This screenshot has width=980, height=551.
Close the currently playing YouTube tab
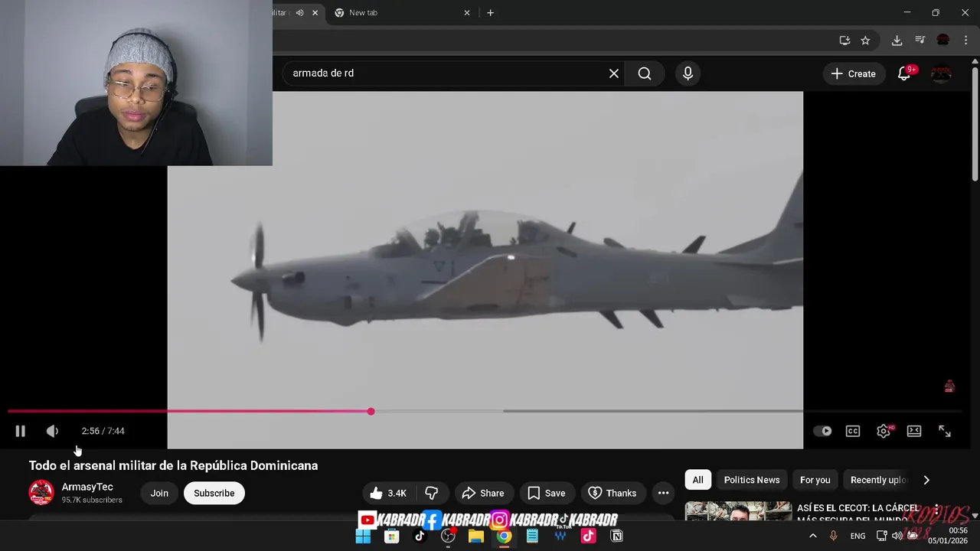coord(315,12)
